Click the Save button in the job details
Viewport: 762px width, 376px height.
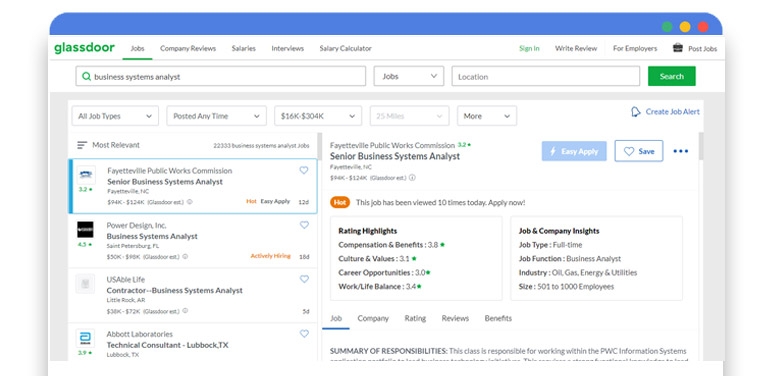pos(639,151)
